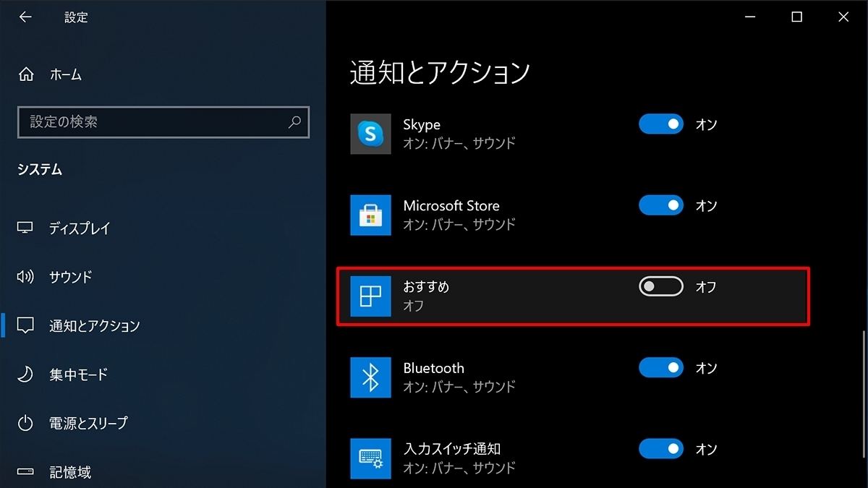This screenshot has height=488, width=868.
Task: Focus the 設定の検索 search box
Action: point(163,122)
